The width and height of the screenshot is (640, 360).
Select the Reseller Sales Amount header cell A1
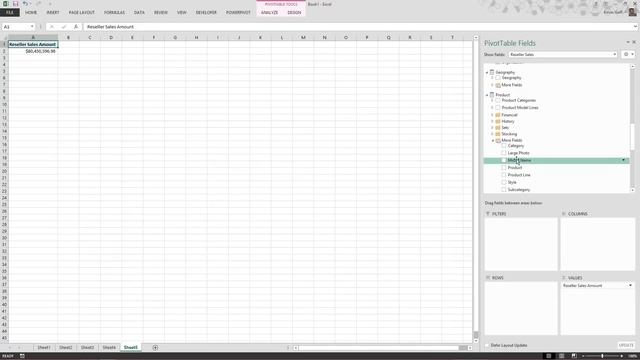(33, 44)
